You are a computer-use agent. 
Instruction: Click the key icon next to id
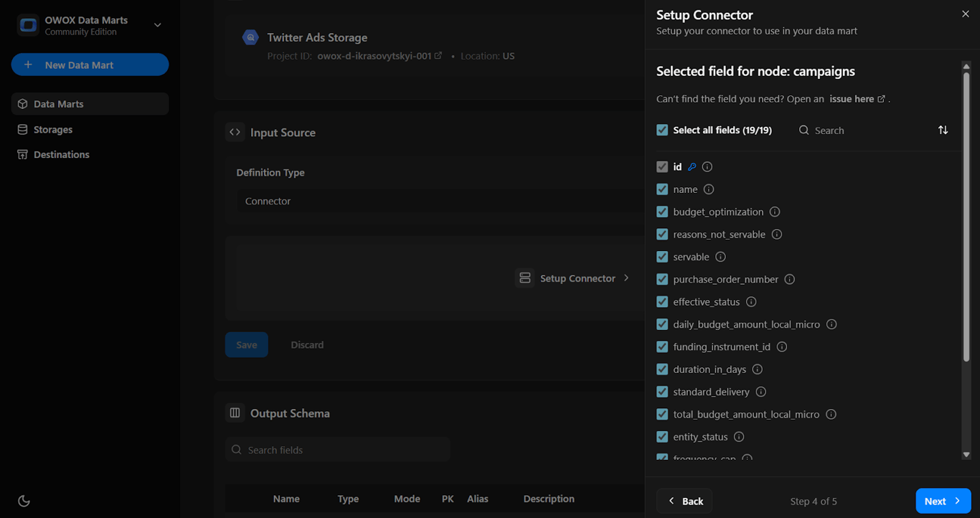point(692,166)
